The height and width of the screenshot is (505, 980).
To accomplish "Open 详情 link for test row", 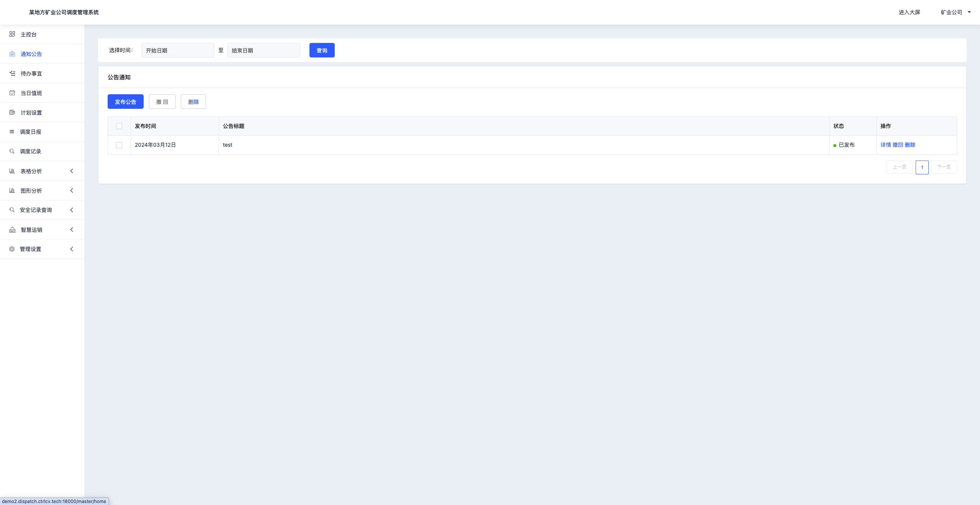I will 886,145.
